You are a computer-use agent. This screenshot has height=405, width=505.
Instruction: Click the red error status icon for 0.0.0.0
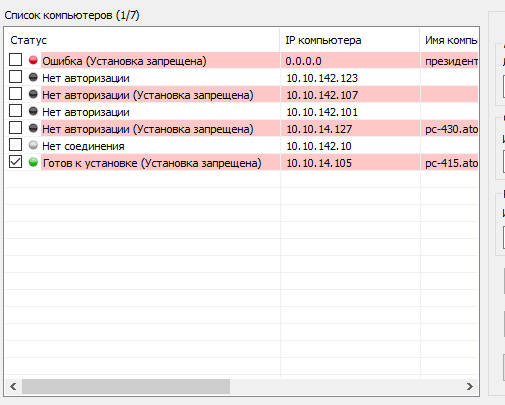point(33,60)
